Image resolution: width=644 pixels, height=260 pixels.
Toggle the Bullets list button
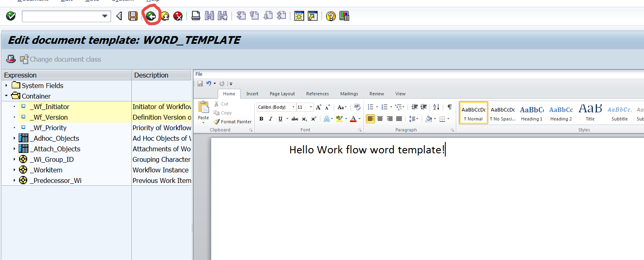pyautogui.click(x=370, y=107)
